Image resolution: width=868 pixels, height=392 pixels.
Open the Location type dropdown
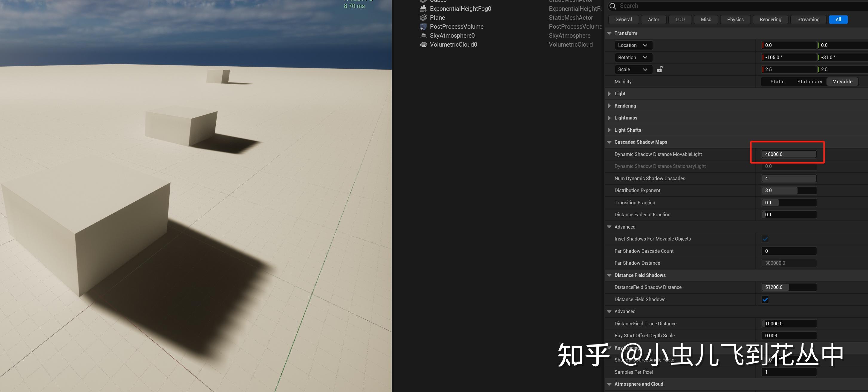click(633, 45)
